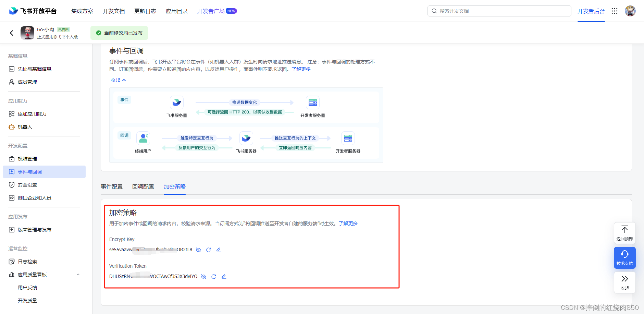Open the apps grid icon in header

pyautogui.click(x=615, y=11)
